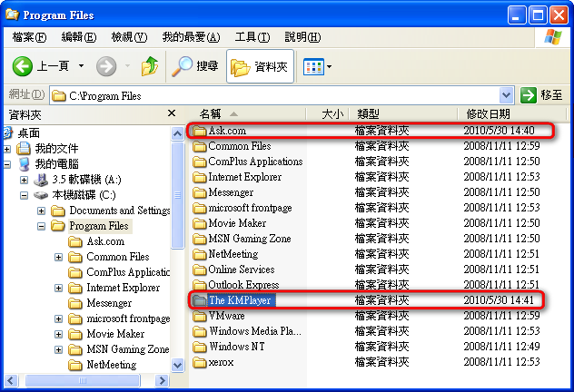Select VMware folder icon in list
The image size is (574, 392).
tap(200, 316)
